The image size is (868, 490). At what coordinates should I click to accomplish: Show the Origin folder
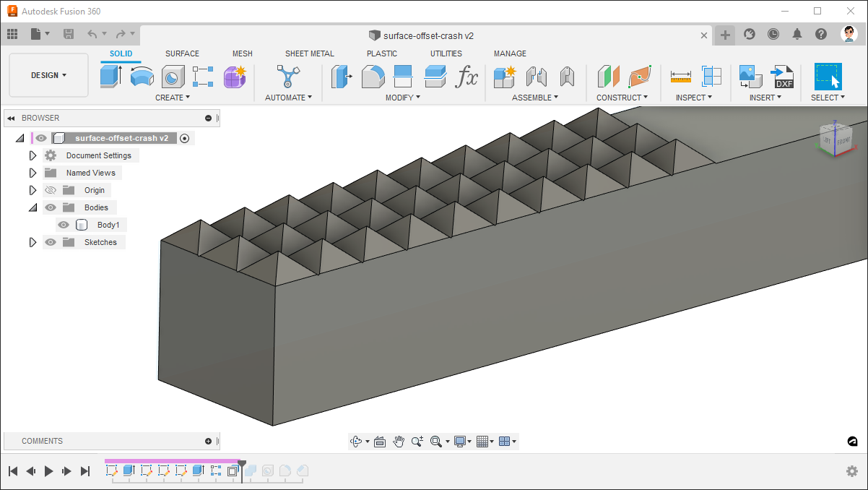[50, 189]
